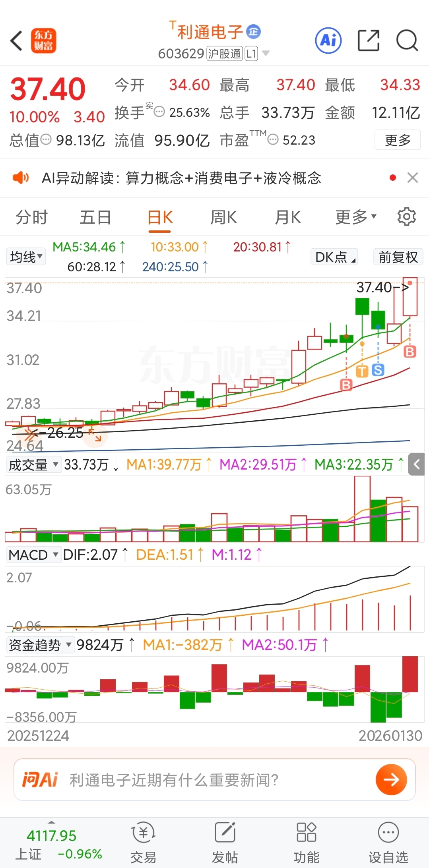This screenshot has height=868, width=429.
Task: Tap the back arrow icon
Action: pyautogui.click(x=16, y=41)
